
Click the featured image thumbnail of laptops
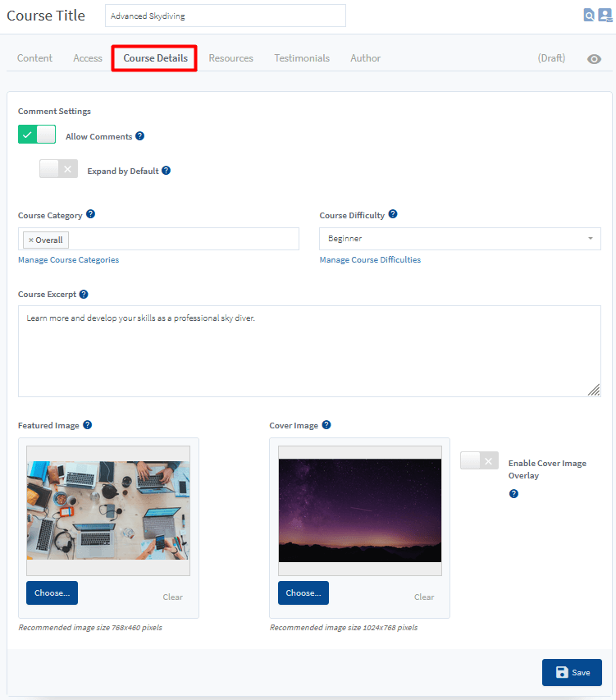coord(108,510)
